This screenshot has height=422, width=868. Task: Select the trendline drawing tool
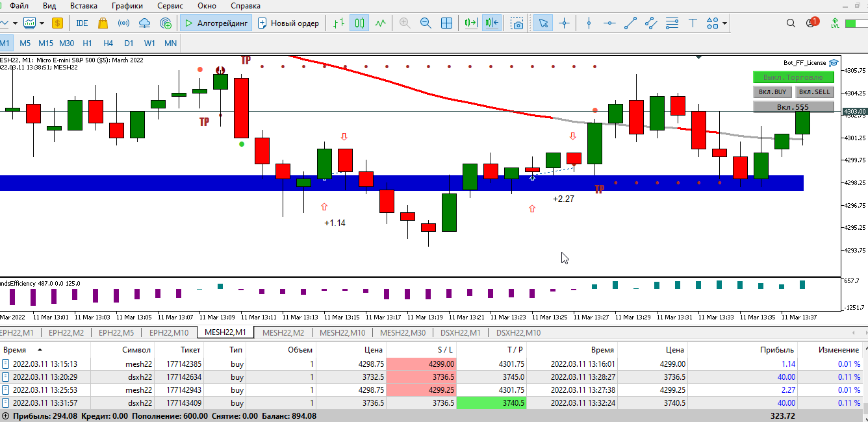tap(630, 23)
